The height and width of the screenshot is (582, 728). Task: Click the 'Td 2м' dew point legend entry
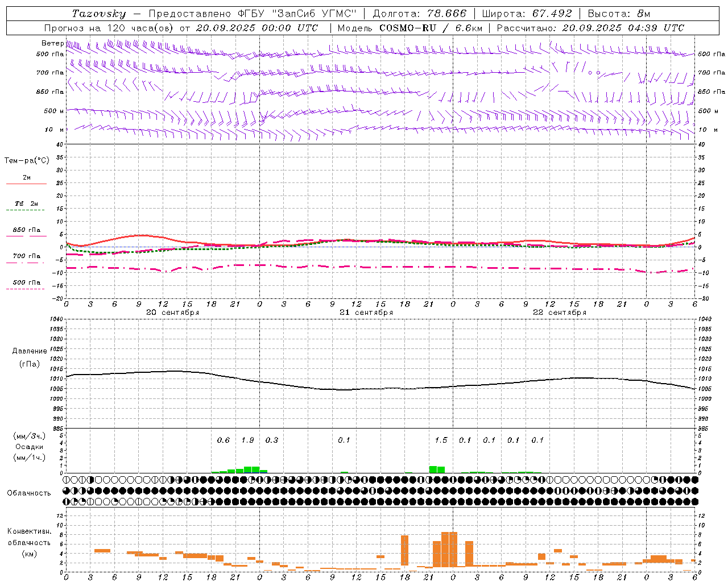(x=27, y=203)
